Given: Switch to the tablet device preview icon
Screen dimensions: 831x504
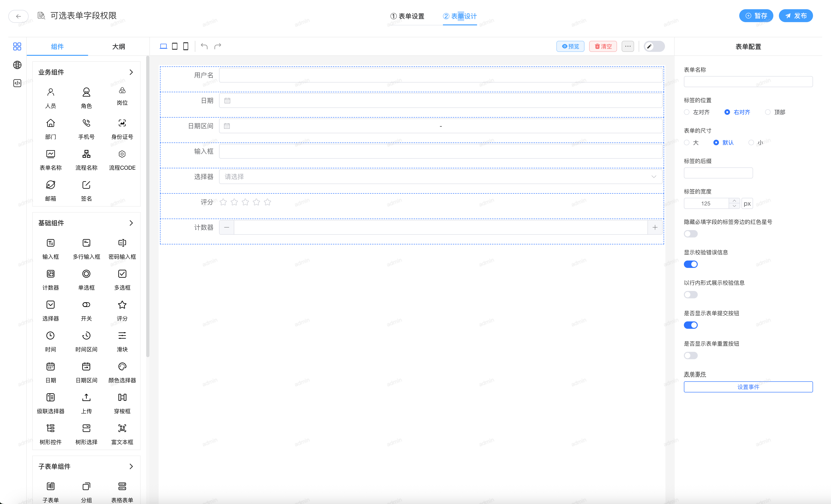Looking at the screenshot, I should pyautogui.click(x=175, y=46).
